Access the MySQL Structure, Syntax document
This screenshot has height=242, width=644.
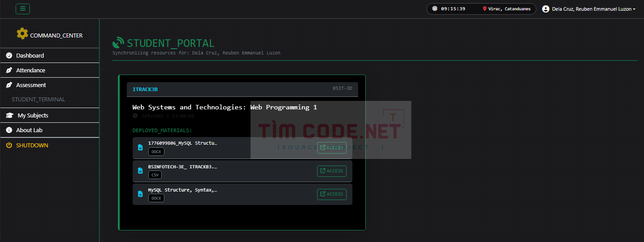click(x=332, y=194)
